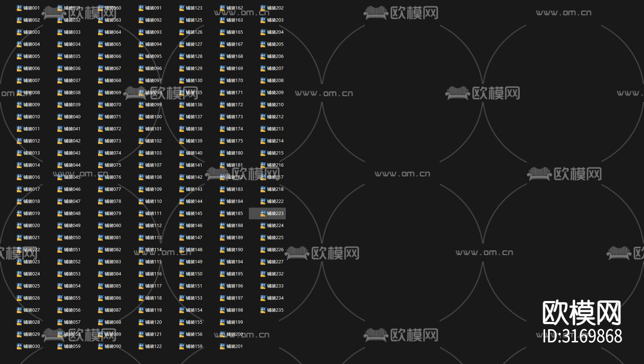This screenshot has height=364, width=644.
Task: Click the icon beside 铺装204
Action: pos(263,32)
